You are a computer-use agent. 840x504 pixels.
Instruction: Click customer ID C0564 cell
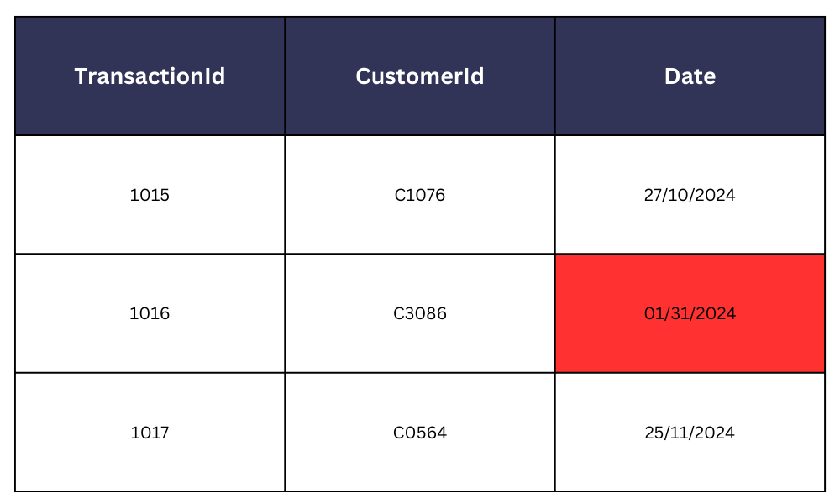pos(420,433)
